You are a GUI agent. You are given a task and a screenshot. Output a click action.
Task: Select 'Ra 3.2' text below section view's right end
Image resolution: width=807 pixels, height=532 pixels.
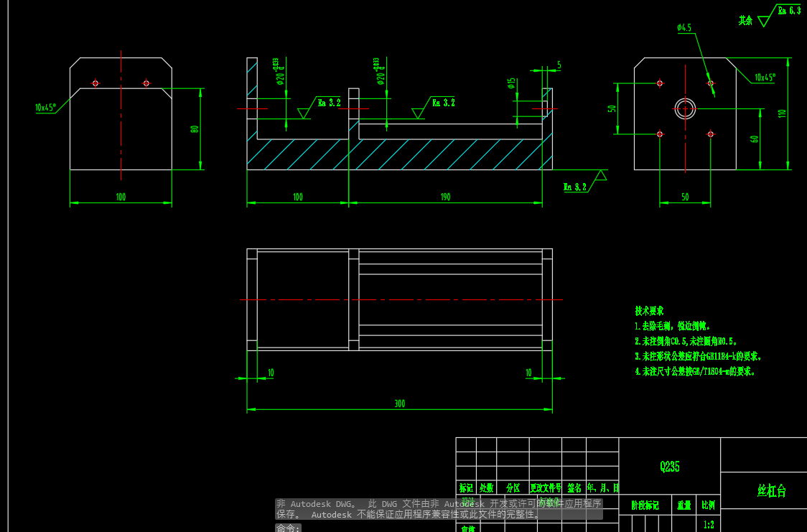[575, 187]
